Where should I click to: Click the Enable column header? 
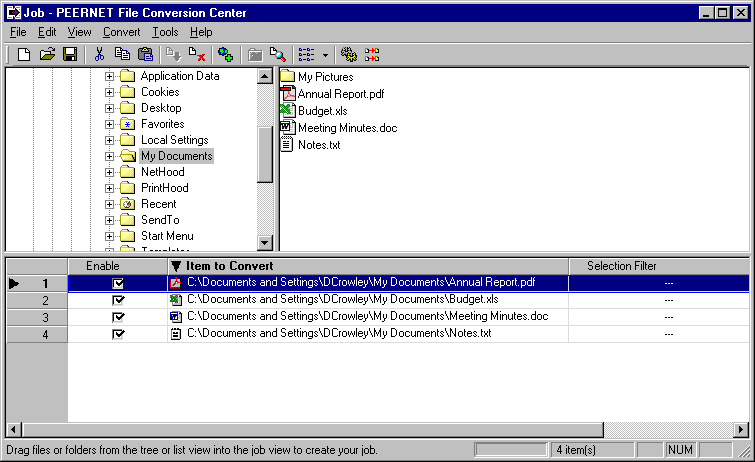[117, 266]
